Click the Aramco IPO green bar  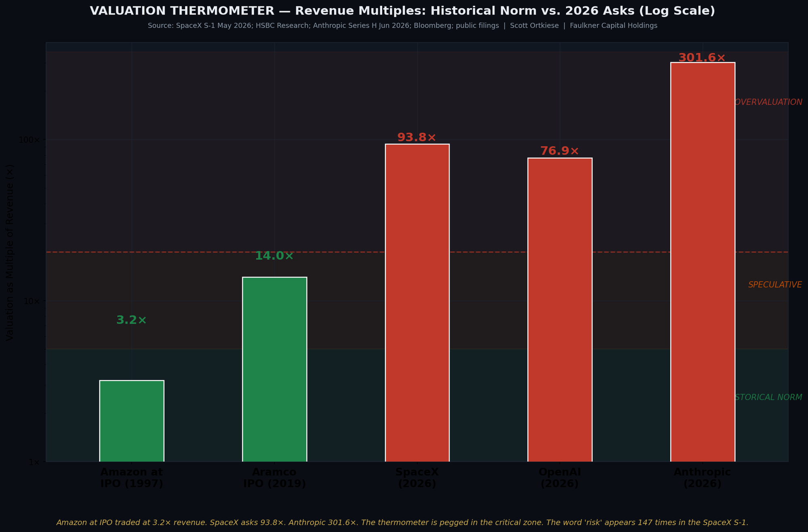[275, 369]
